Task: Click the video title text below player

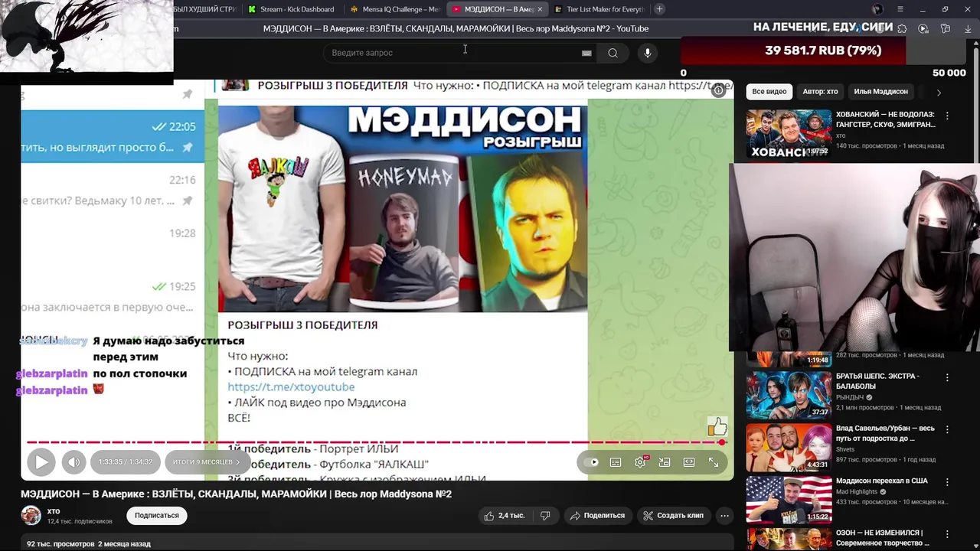Action: (x=236, y=494)
